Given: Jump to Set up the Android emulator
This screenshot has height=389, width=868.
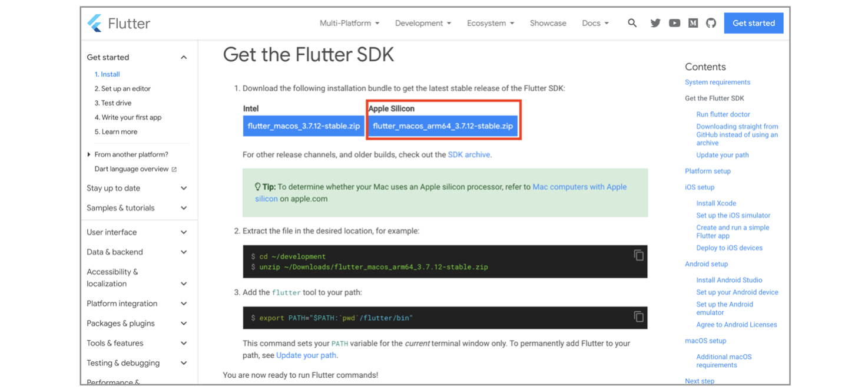Looking at the screenshot, I should (x=724, y=308).
